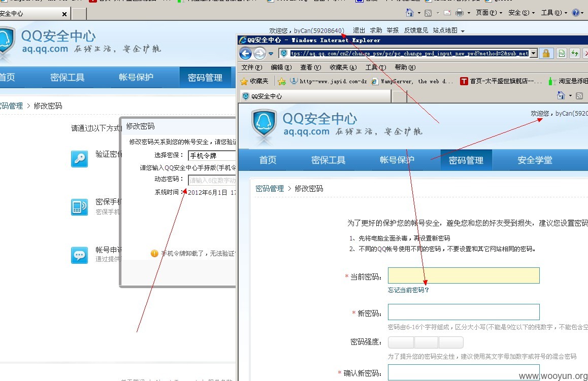
Task: Click the green refresh icon in the front window
Action: tap(574, 54)
